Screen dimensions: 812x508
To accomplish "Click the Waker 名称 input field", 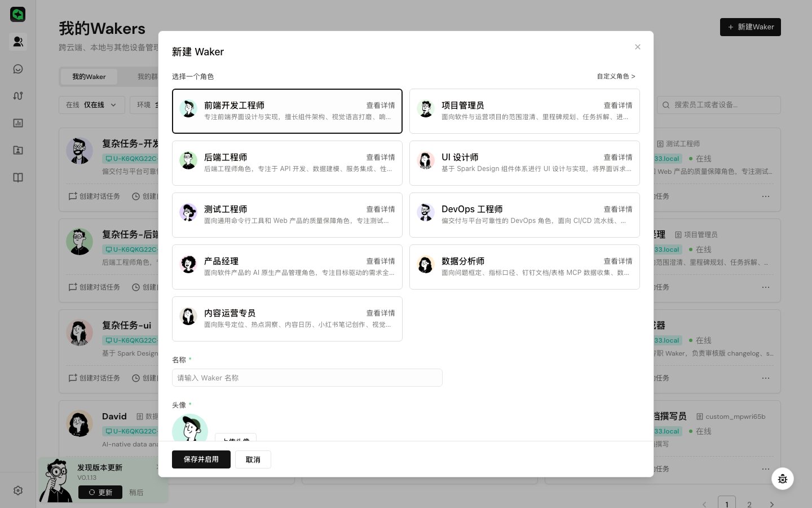I will pyautogui.click(x=307, y=378).
